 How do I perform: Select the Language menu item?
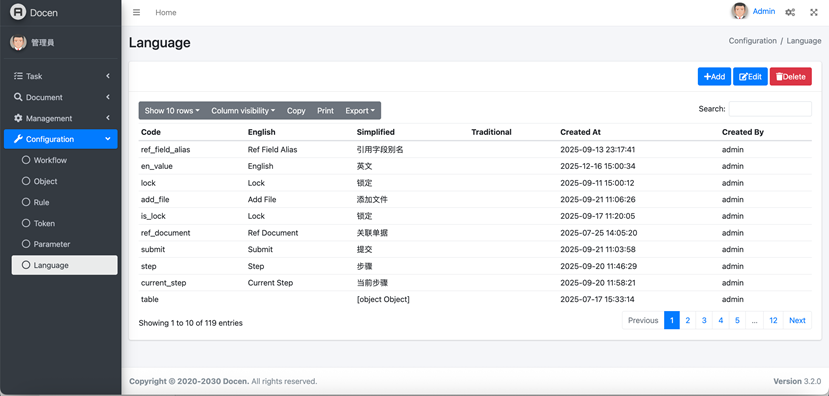[65, 265]
